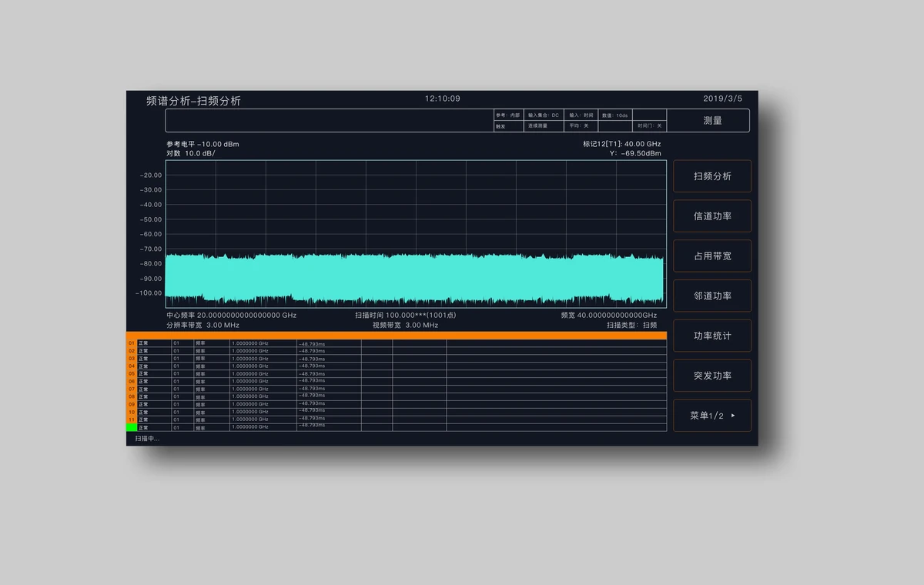The width and height of the screenshot is (924, 585).
Task: Open the 功率统计 power statistics function
Action: coord(712,336)
